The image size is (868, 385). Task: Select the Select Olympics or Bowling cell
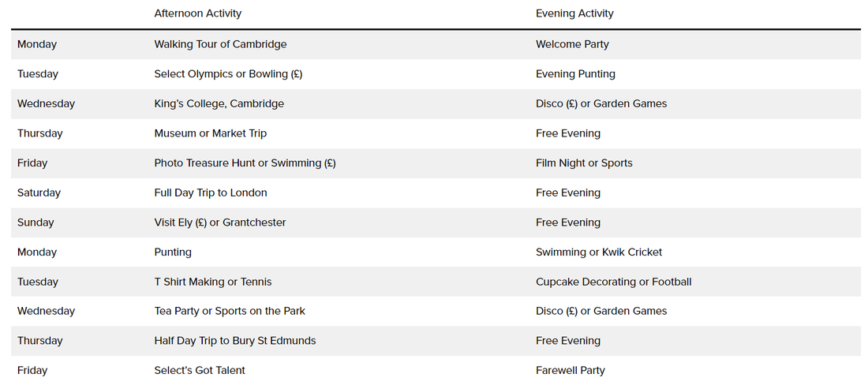coord(228,74)
